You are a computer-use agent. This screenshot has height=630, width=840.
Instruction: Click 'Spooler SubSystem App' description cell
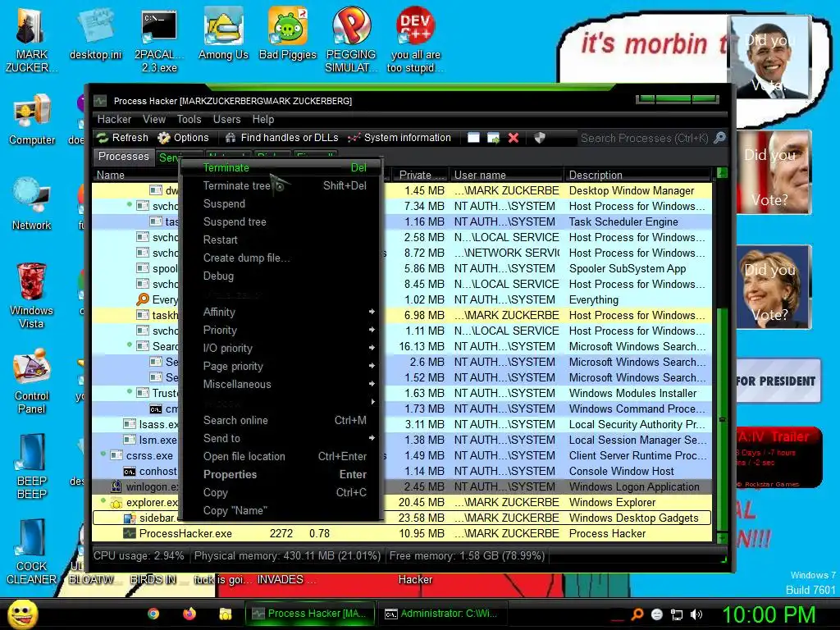pyautogui.click(x=628, y=269)
